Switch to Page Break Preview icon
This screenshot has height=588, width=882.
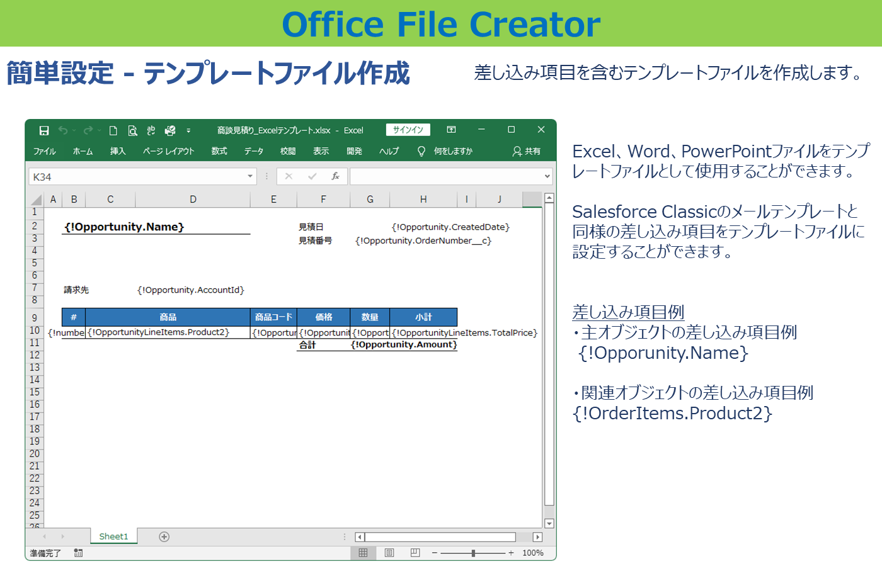[x=415, y=553]
